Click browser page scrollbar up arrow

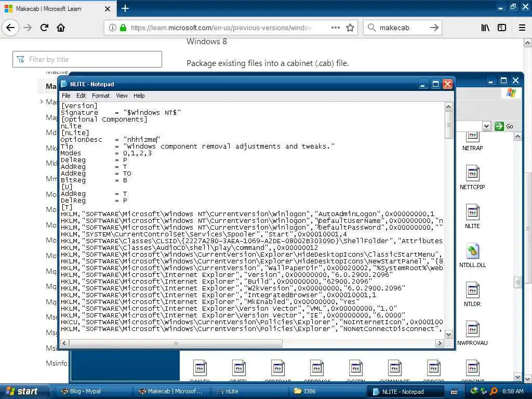(528, 43)
